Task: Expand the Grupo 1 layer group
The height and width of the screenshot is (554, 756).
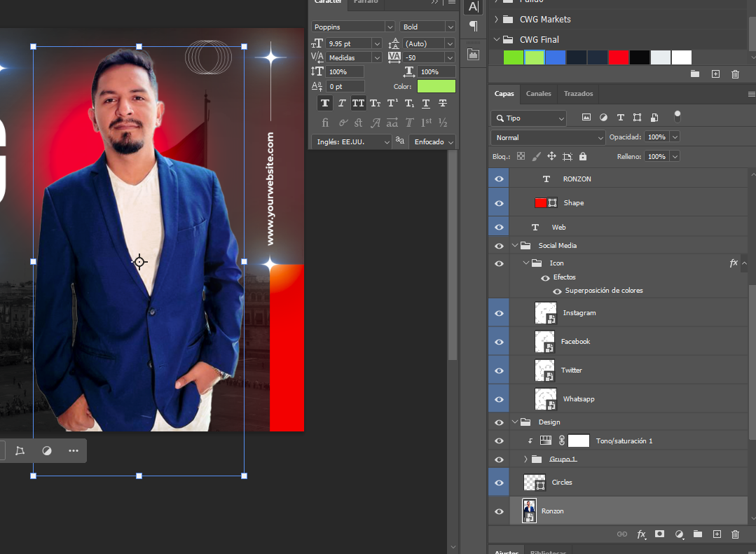Action: (525, 459)
